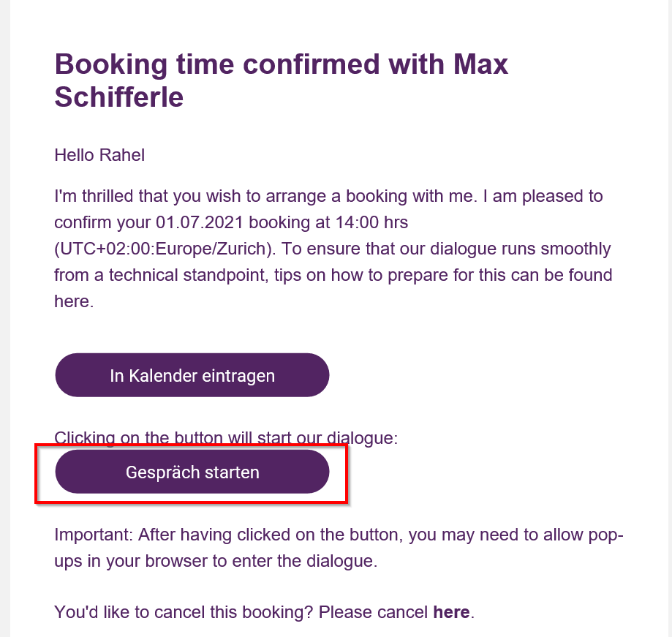Start the dialogue via "Gespräch starten"
672x637 pixels.
[192, 472]
